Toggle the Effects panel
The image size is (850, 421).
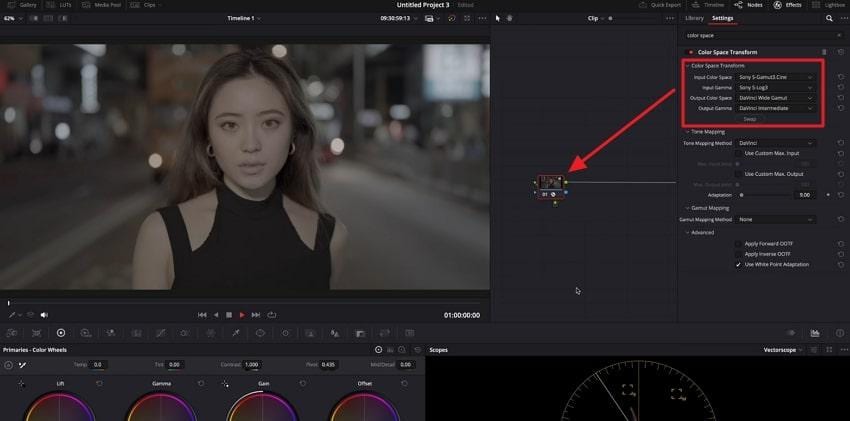tap(788, 5)
